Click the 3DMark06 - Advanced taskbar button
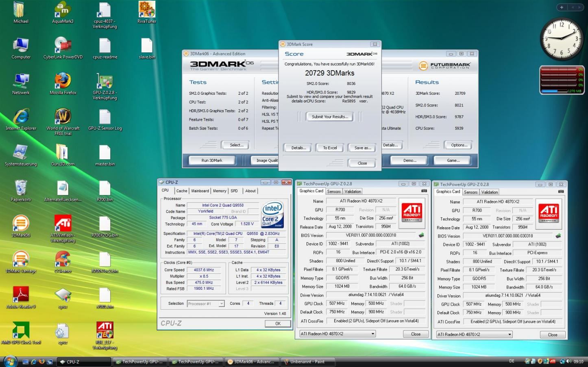Viewport: 588px width, 367px height. [252, 362]
